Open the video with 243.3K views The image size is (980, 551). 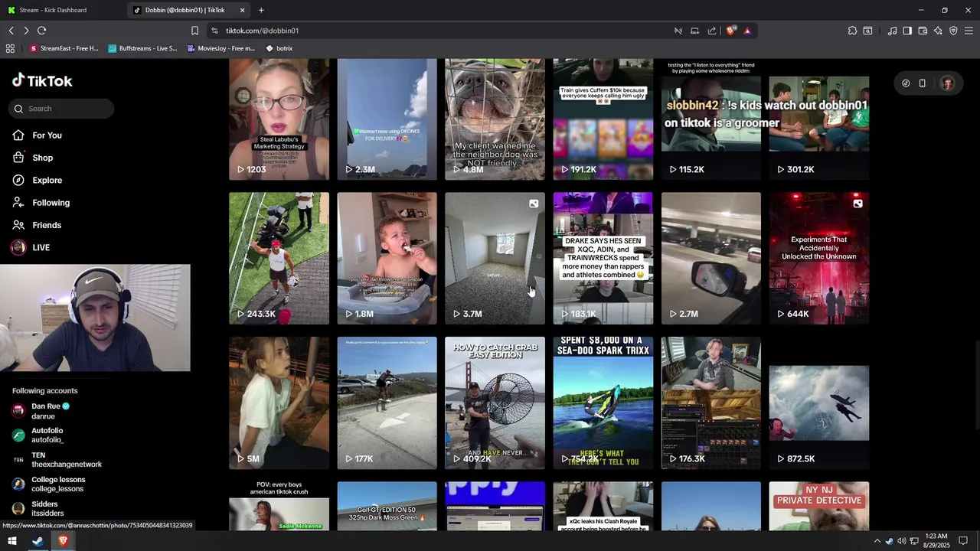[x=279, y=259]
